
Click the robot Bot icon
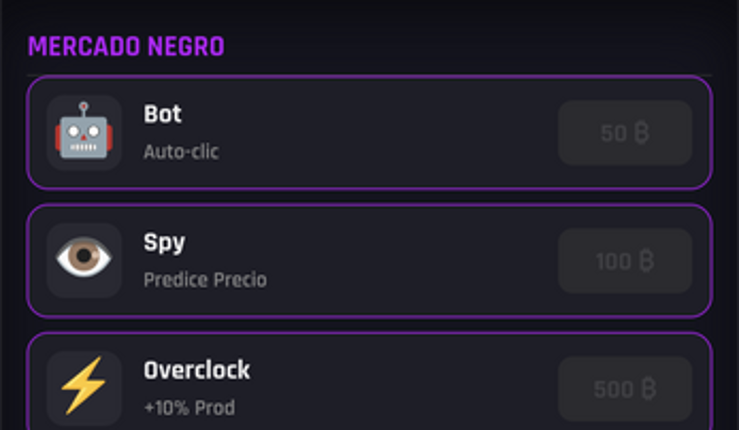(x=84, y=132)
